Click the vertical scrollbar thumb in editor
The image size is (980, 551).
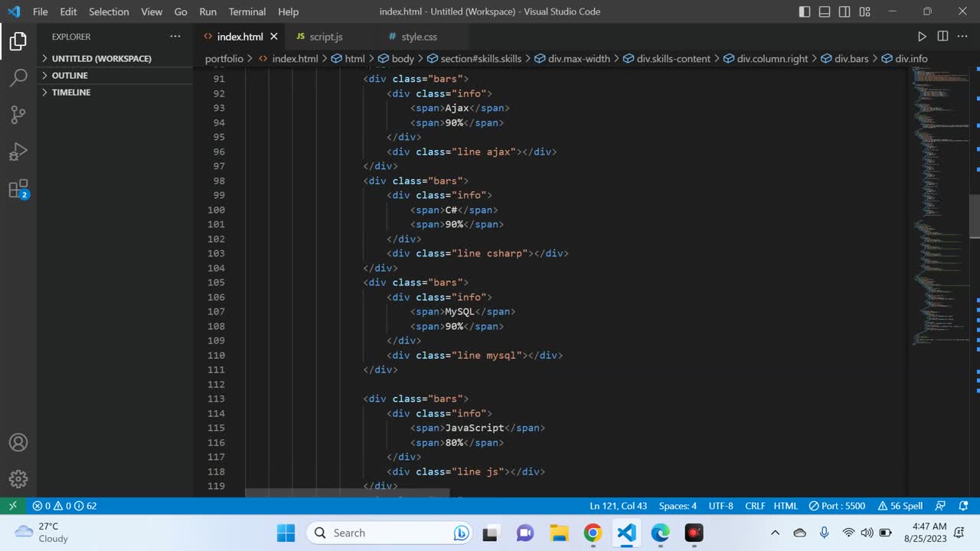pyautogui.click(x=975, y=217)
